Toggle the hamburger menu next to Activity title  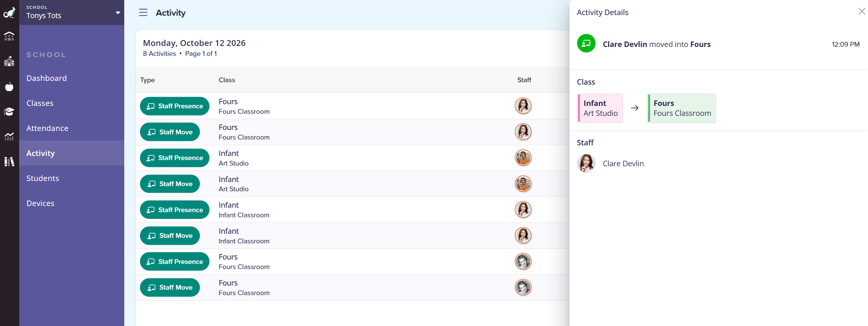[143, 13]
